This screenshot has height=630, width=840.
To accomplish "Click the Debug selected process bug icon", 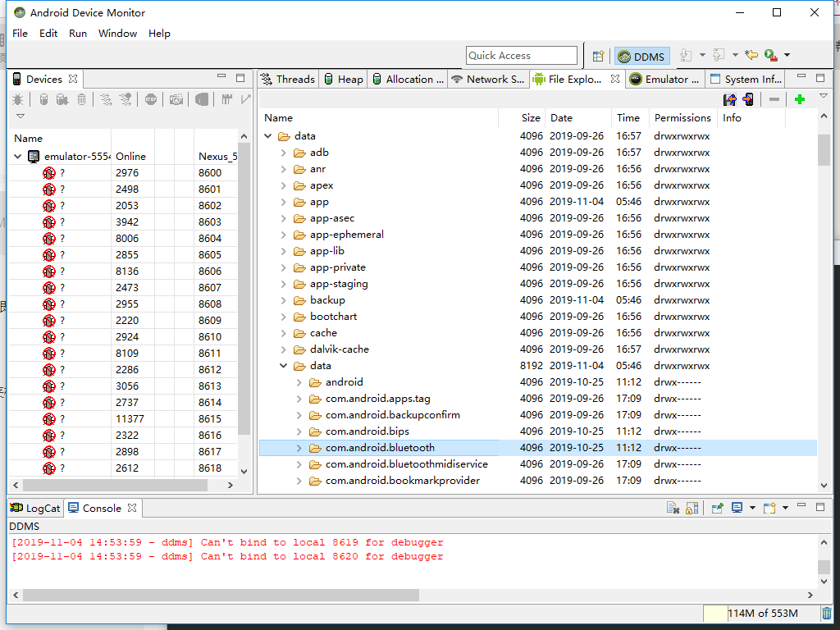I will [x=18, y=99].
